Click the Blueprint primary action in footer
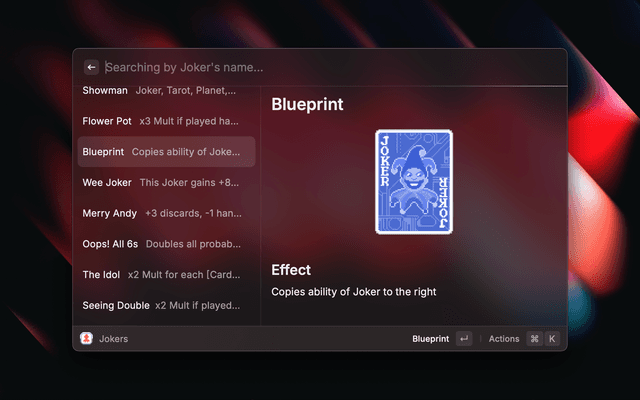Viewport: 640px width, 400px height. point(430,339)
